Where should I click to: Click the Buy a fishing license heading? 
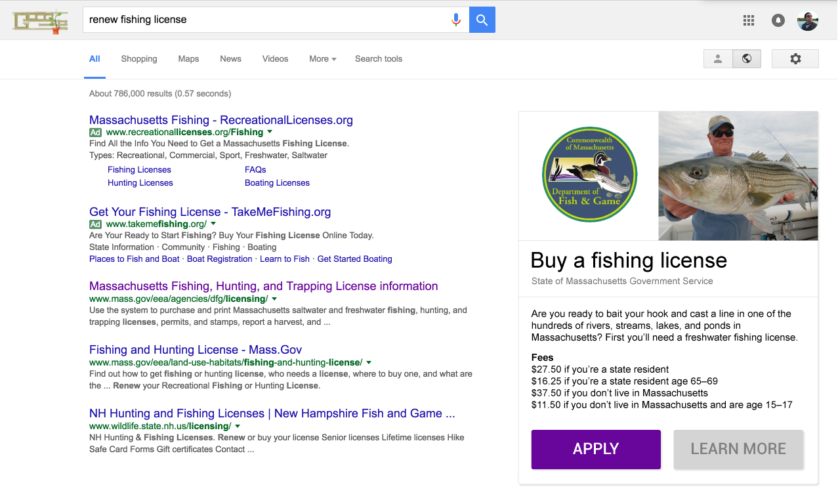[x=629, y=261]
